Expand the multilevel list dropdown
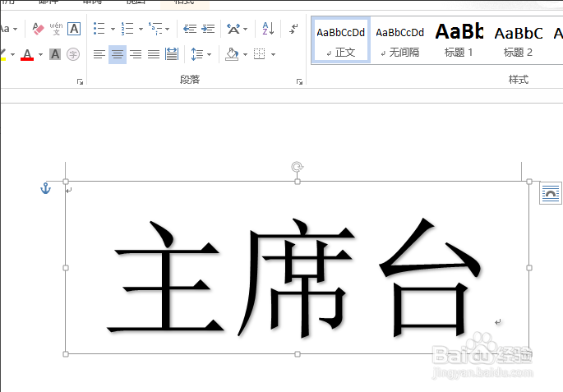This screenshot has width=563, height=392. 168,29
